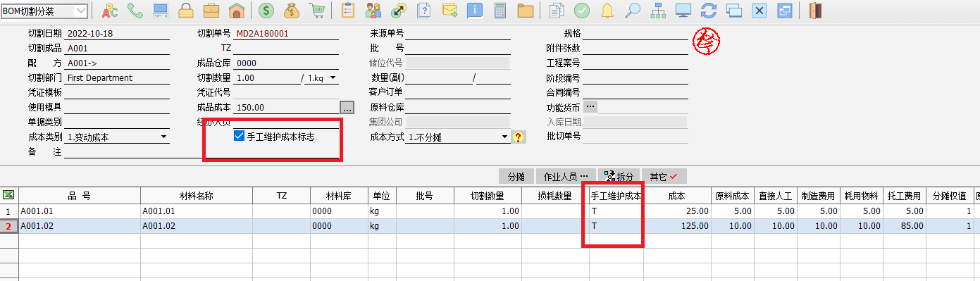This screenshot has width=980, height=281.
Task: Click the yellow padlock icon
Action: point(186,11)
